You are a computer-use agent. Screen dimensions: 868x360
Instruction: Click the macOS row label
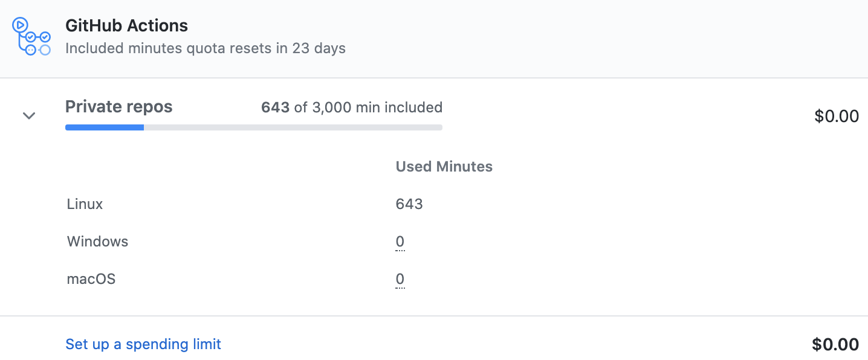pos(91,279)
